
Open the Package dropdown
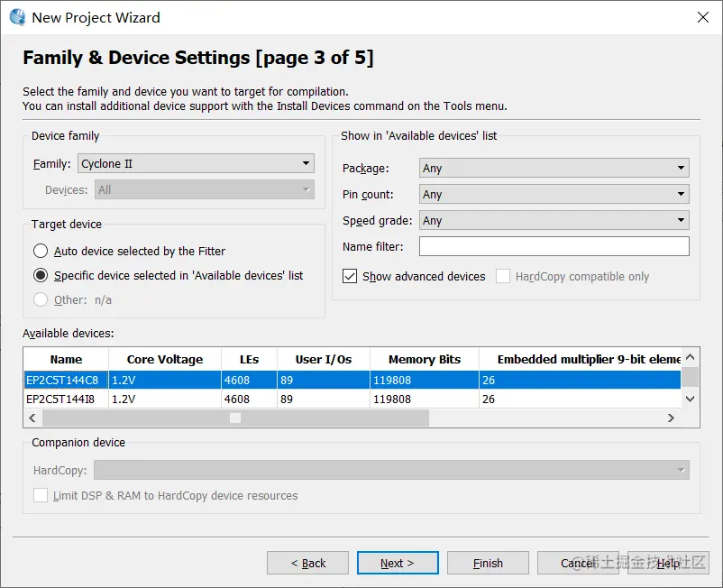[554, 168]
